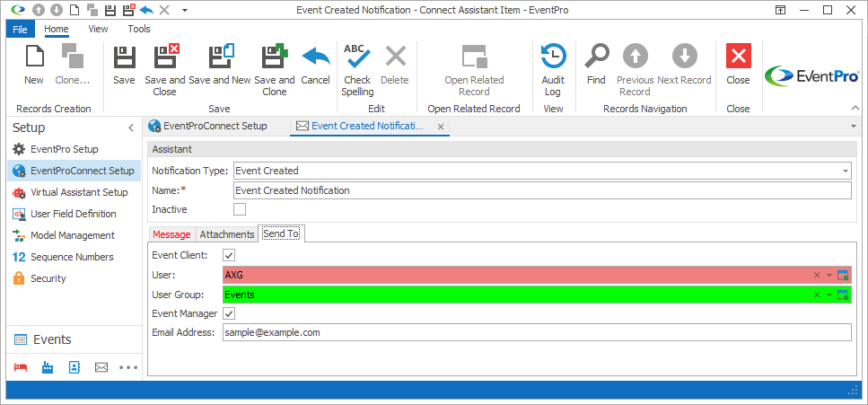The height and width of the screenshot is (405, 868).
Task: Click quick access grey X delete icon
Action: tap(164, 10)
